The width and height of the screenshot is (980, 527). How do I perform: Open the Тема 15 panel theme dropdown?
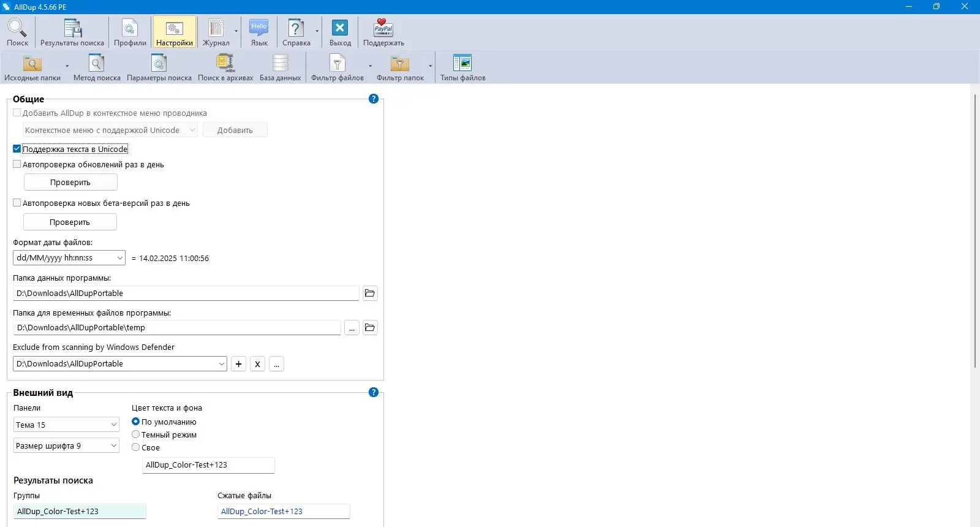point(66,425)
